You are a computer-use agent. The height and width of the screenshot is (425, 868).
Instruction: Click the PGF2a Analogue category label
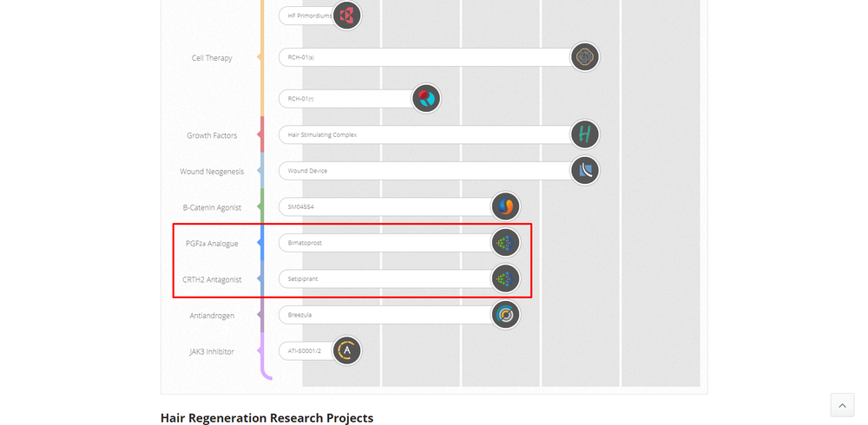click(x=212, y=244)
